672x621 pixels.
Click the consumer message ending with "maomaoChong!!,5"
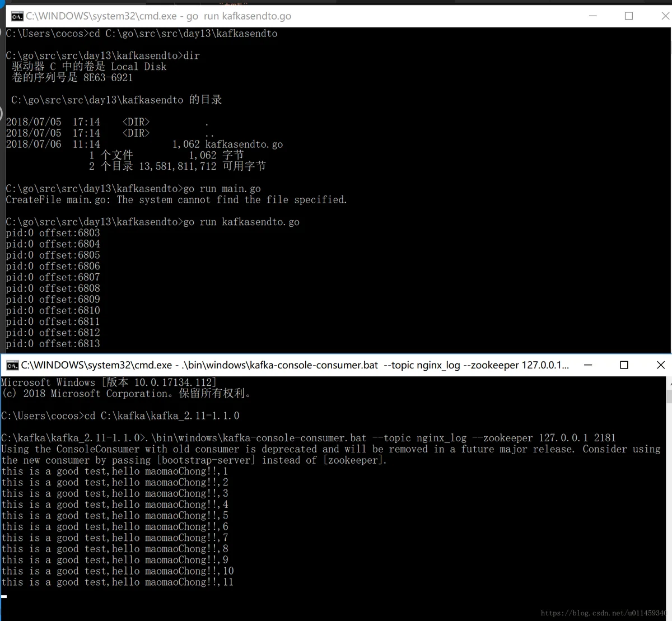click(x=115, y=516)
